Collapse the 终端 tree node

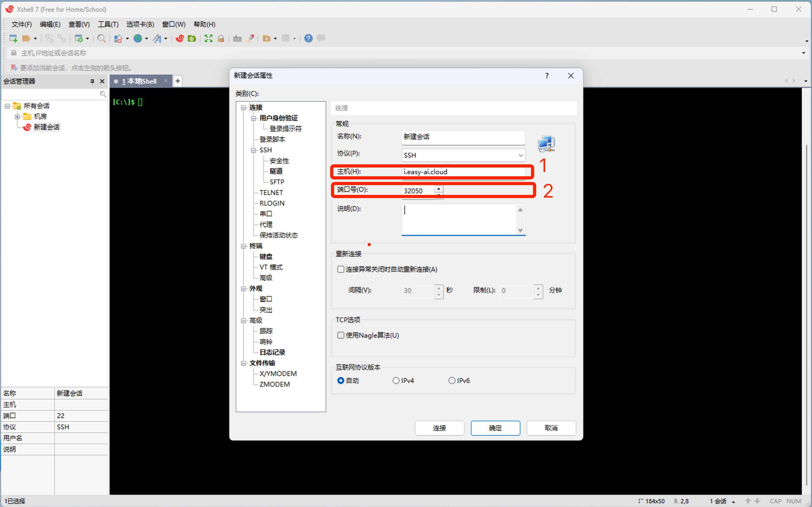[x=243, y=246]
